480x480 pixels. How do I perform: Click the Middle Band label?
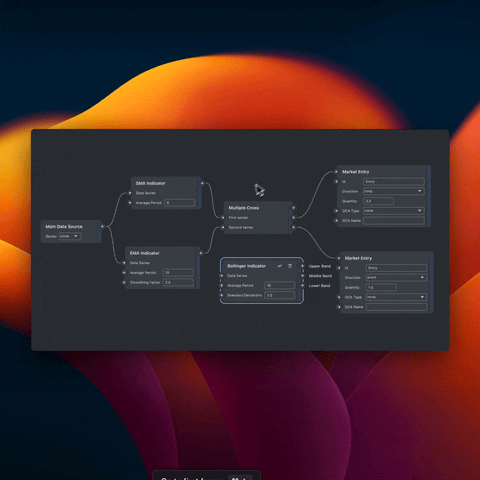coord(320,276)
